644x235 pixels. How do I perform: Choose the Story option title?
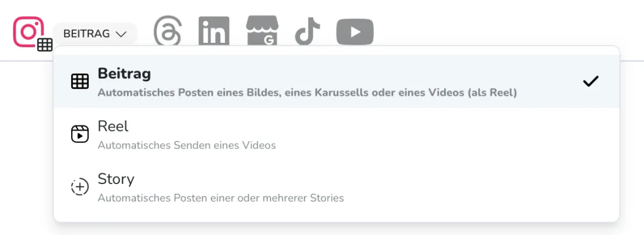pyautogui.click(x=116, y=180)
